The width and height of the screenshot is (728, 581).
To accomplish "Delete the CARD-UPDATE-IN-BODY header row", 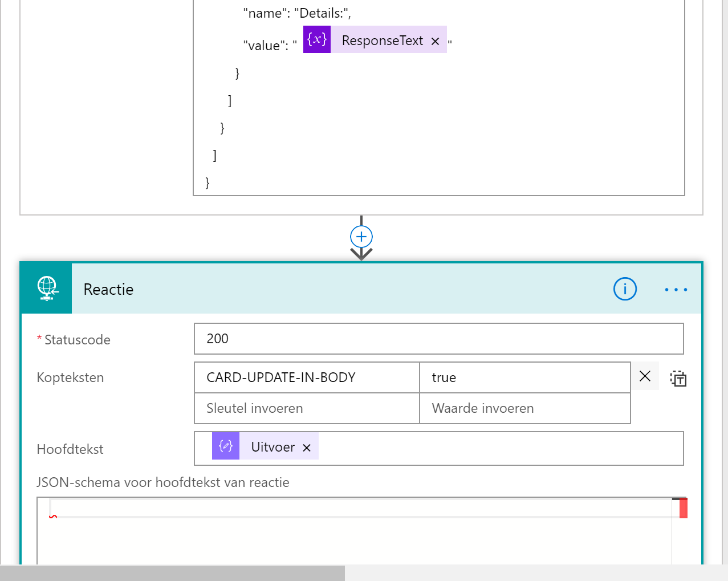I will (645, 376).
